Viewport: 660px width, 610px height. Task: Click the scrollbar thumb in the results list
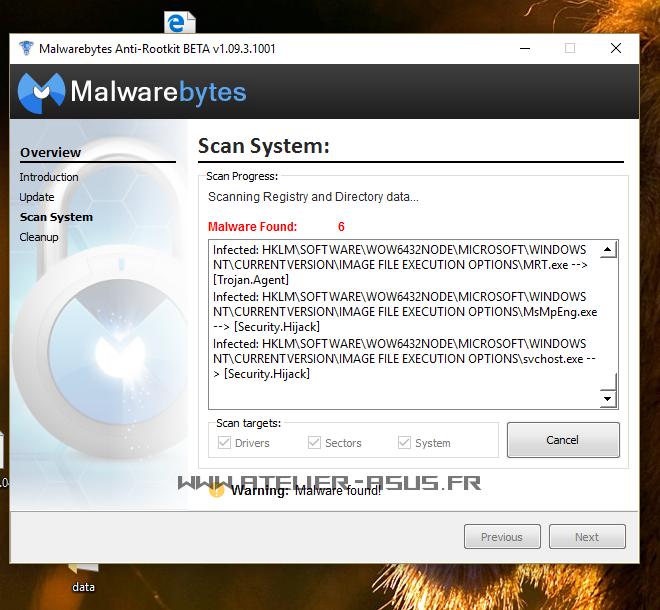coord(606,382)
